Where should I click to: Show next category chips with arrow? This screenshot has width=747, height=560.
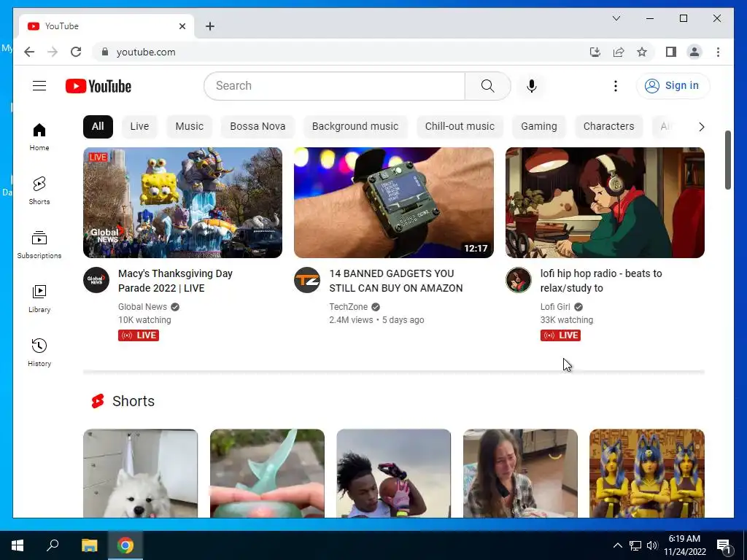click(x=701, y=127)
